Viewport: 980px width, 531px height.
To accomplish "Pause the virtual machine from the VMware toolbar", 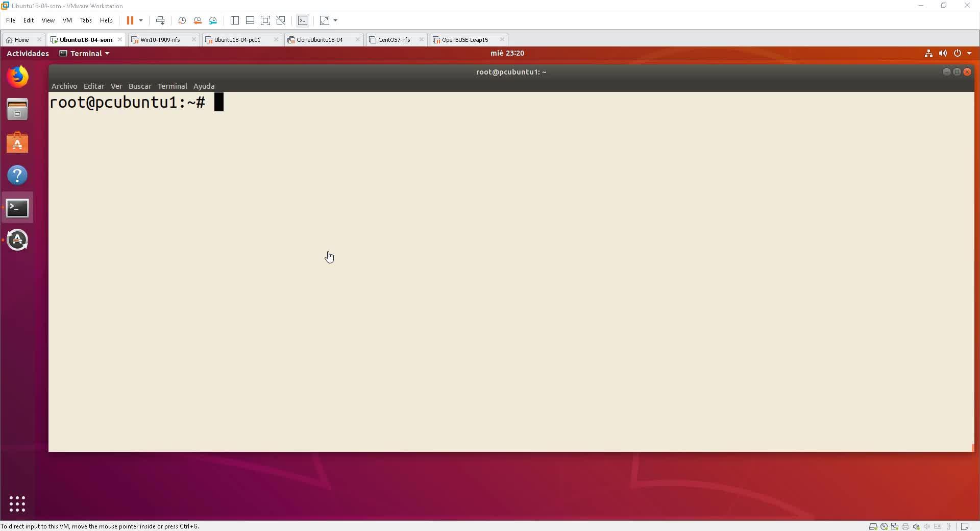I will (x=130, y=20).
